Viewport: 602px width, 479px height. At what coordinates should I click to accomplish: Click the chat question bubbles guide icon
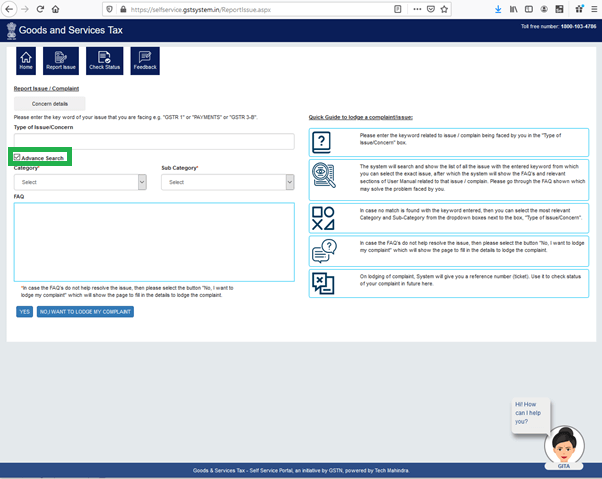pos(324,251)
